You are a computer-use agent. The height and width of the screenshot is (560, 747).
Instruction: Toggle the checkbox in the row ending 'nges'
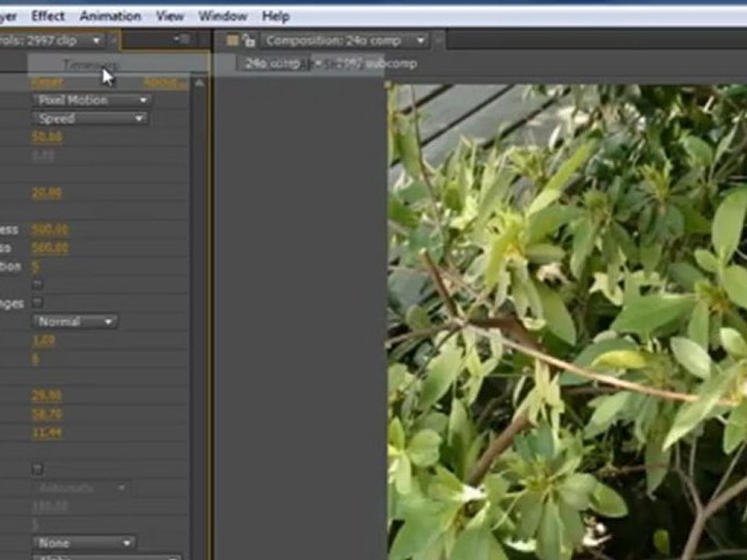coord(37,302)
